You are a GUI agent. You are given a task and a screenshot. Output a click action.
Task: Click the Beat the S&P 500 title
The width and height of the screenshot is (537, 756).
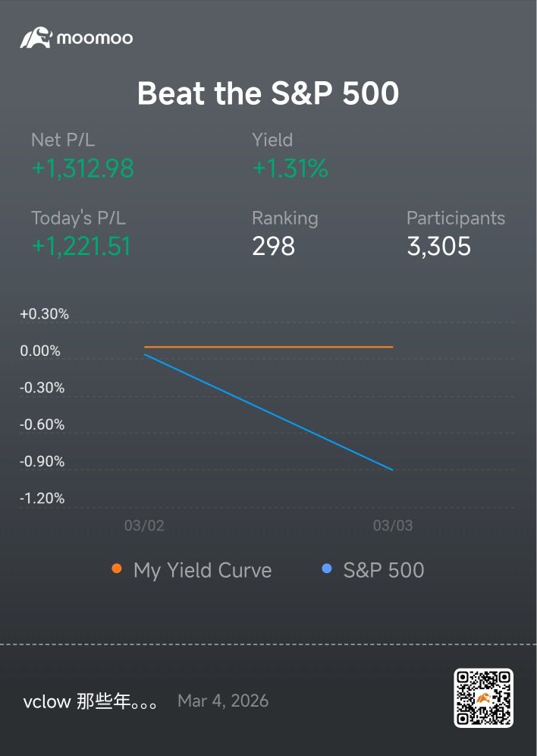(268, 93)
